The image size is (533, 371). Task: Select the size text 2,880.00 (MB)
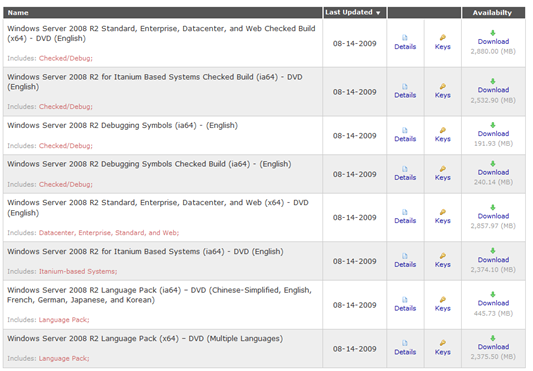coord(493,52)
